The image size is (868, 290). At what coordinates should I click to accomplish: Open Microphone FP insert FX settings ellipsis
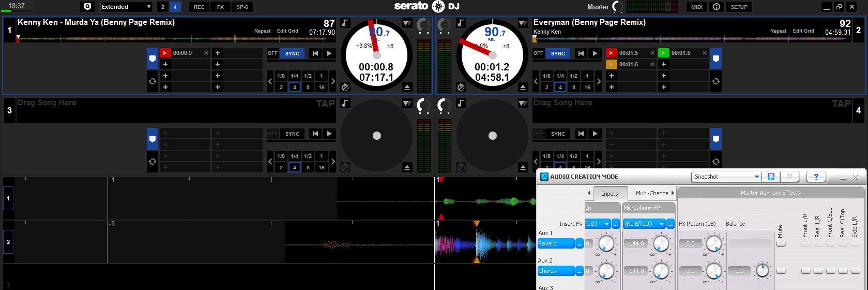pyautogui.click(x=671, y=224)
